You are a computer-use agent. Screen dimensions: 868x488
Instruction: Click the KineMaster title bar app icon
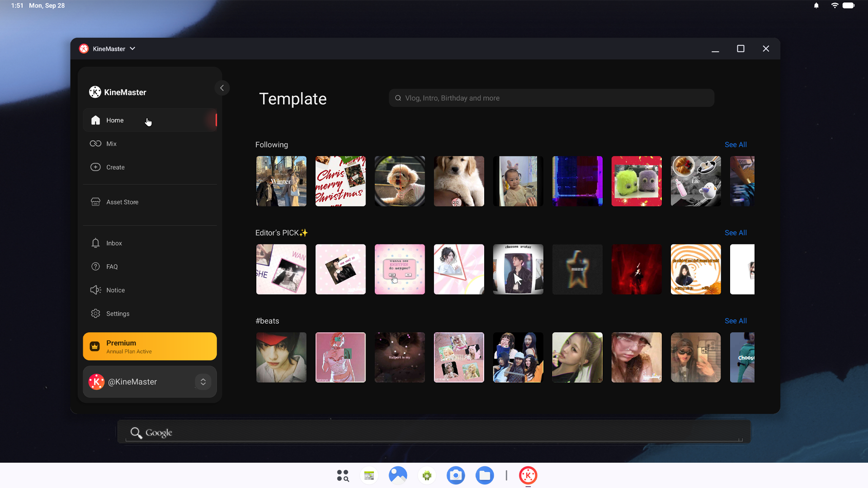[x=84, y=49]
